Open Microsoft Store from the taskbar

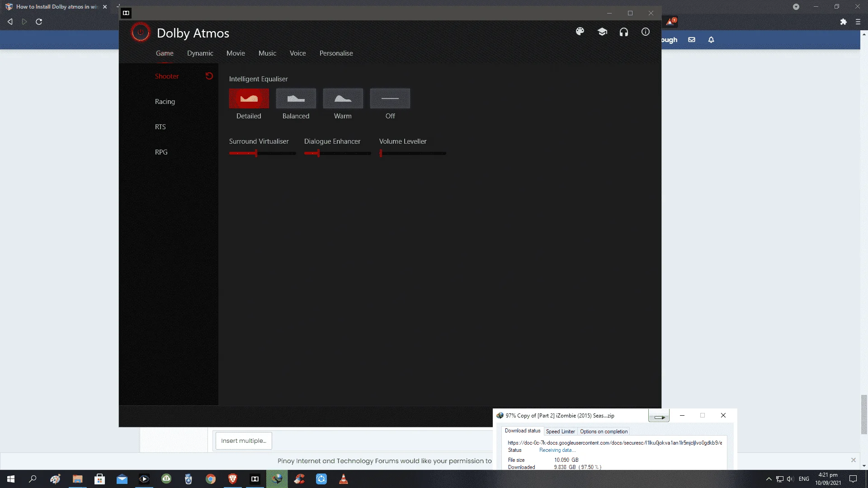click(x=99, y=479)
